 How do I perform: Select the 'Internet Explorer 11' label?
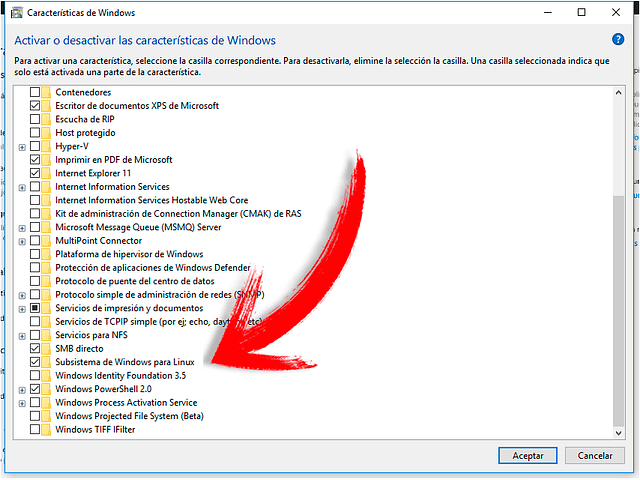[x=93, y=173]
